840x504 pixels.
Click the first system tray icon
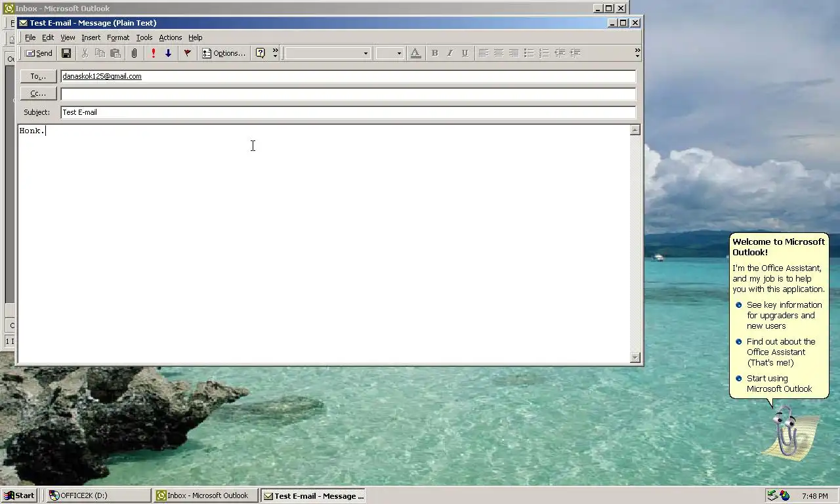(x=772, y=495)
